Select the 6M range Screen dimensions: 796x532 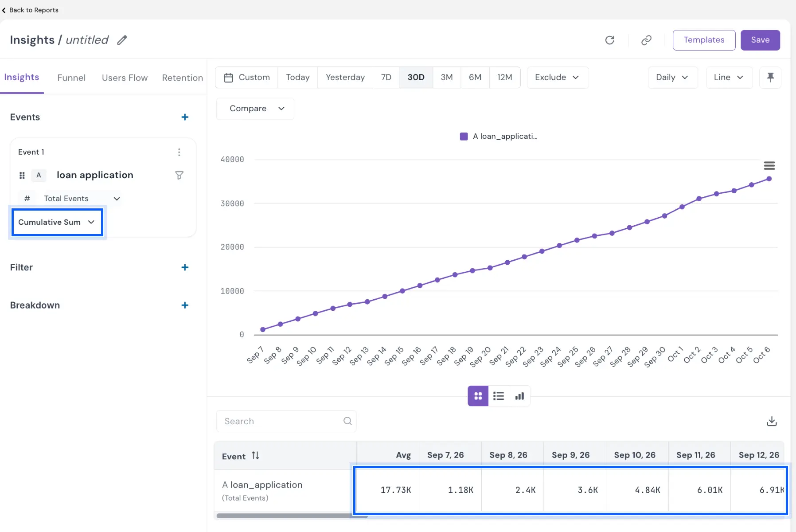[x=475, y=77]
